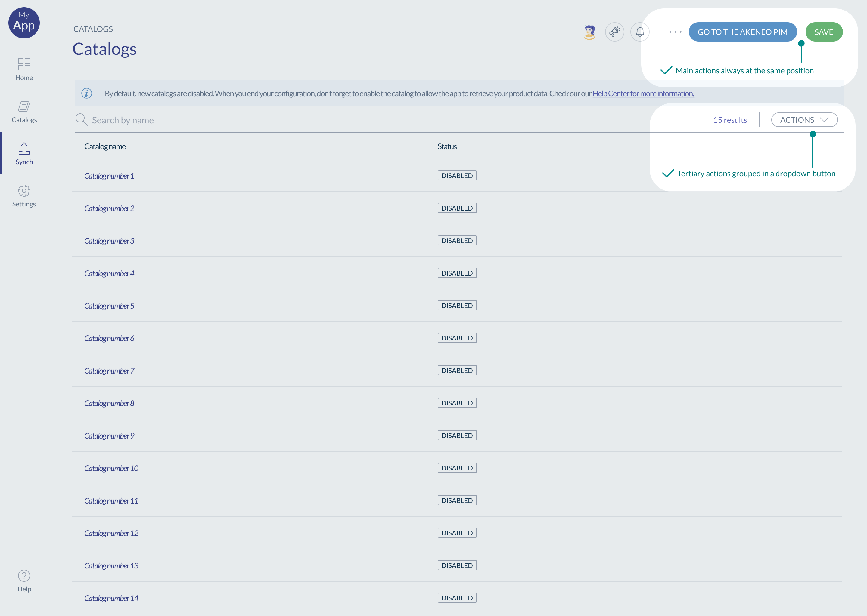Open Help question mark icon
The width and height of the screenshot is (867, 616).
pyautogui.click(x=24, y=576)
